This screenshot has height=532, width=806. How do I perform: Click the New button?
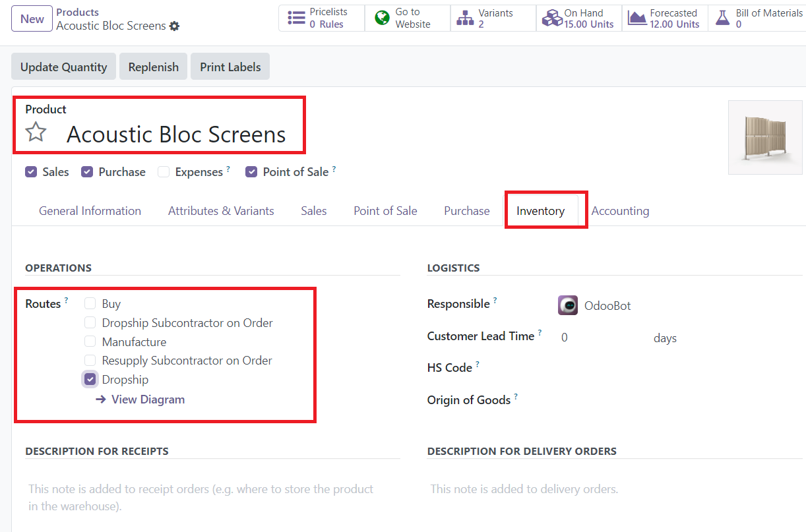[x=32, y=18]
